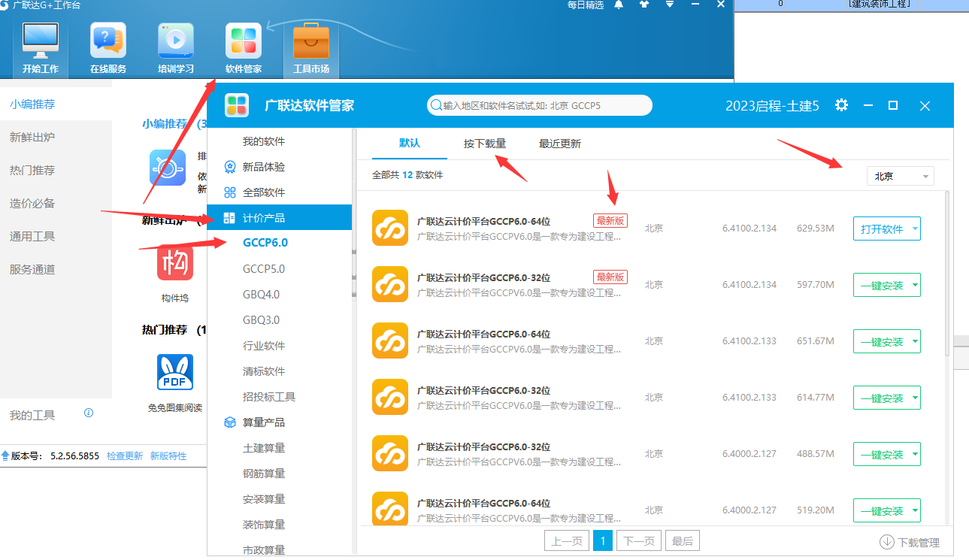Select 钢筋算量 in the category tree
This screenshot has height=560, width=969.
point(264,474)
